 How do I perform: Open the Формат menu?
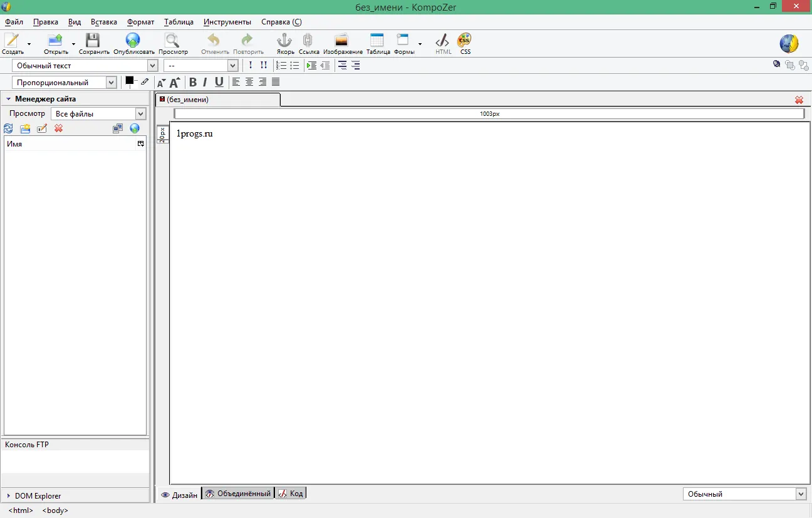(x=140, y=22)
